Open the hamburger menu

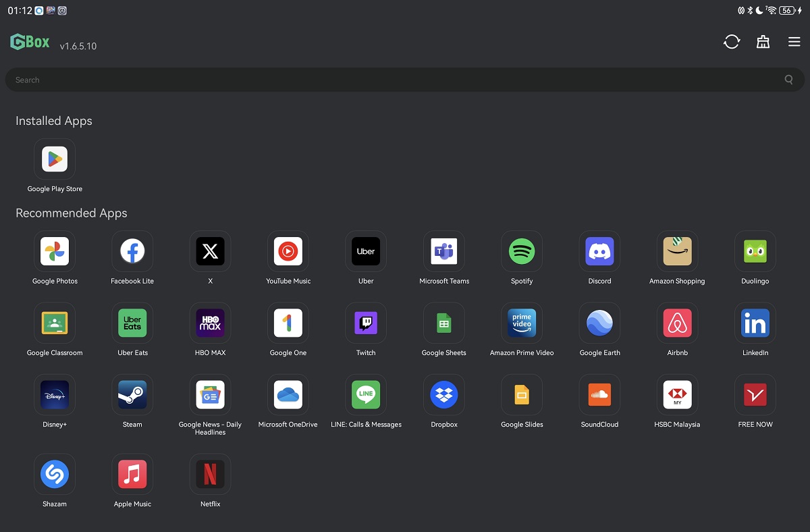(x=794, y=42)
